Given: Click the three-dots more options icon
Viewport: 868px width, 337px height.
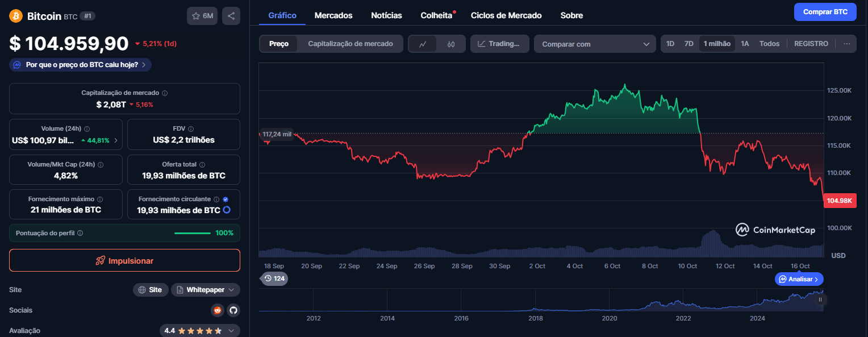Looking at the screenshot, I should (846, 44).
